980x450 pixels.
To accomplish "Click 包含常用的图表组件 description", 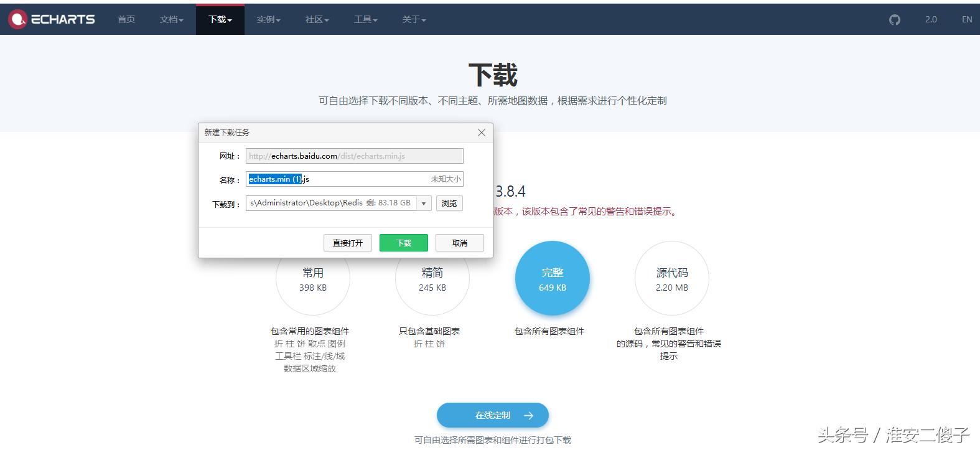I will point(310,331).
